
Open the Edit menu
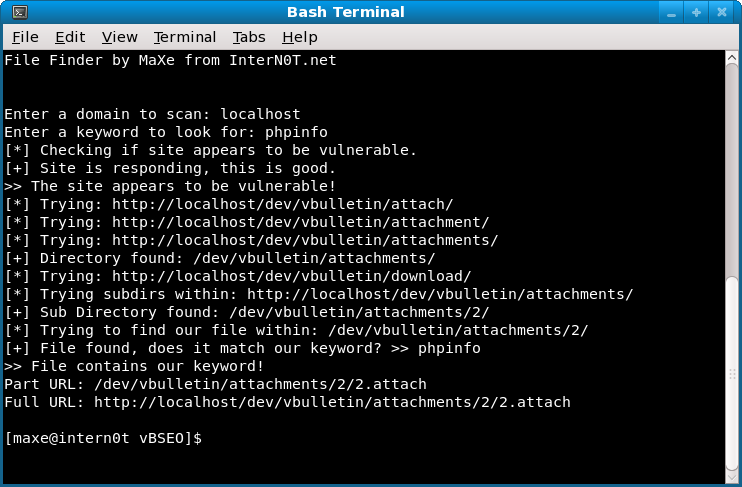pyautogui.click(x=70, y=37)
